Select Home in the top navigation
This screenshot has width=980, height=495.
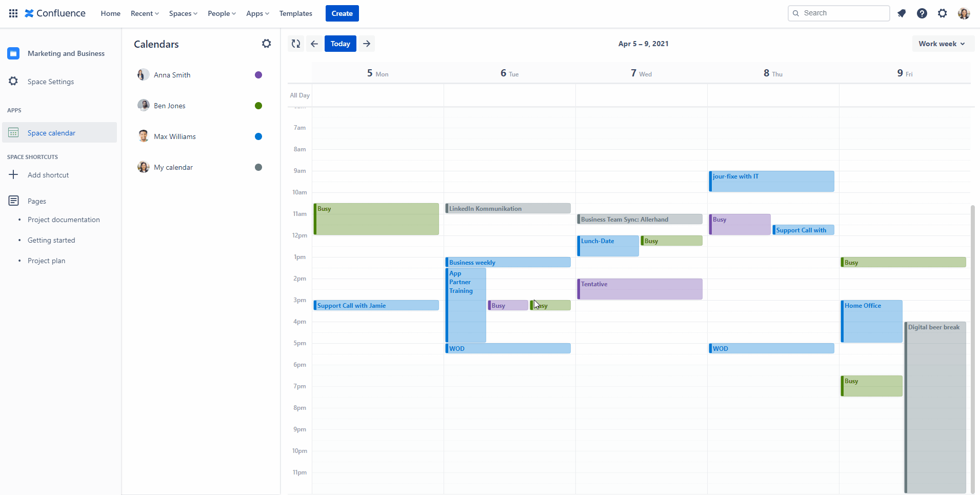pos(110,13)
